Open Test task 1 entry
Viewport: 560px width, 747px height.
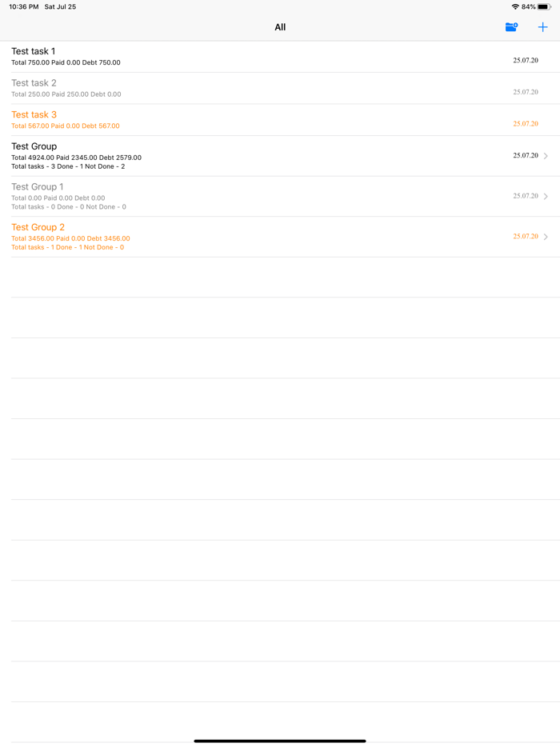pyautogui.click(x=286, y=57)
